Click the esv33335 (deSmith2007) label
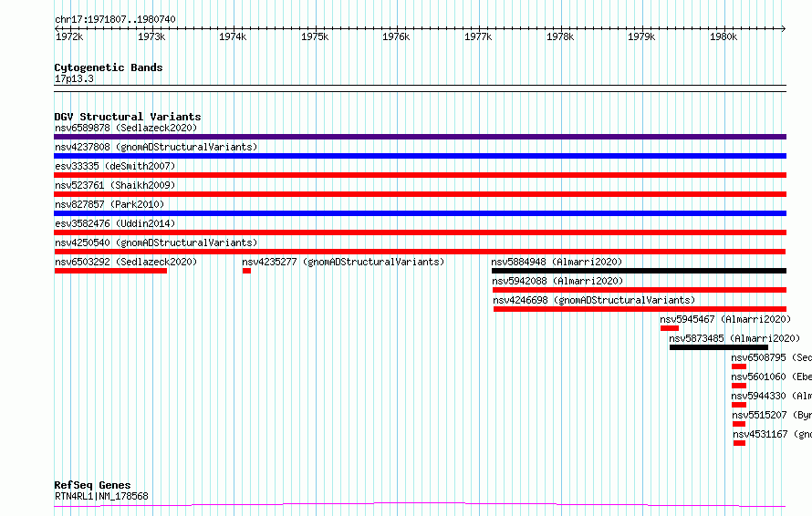 coord(115,166)
